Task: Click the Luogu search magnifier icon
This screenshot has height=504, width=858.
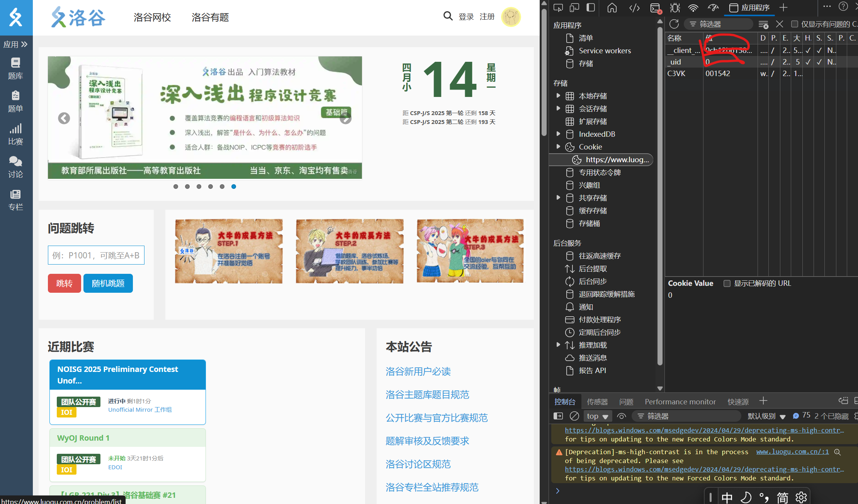Action: coord(448,16)
